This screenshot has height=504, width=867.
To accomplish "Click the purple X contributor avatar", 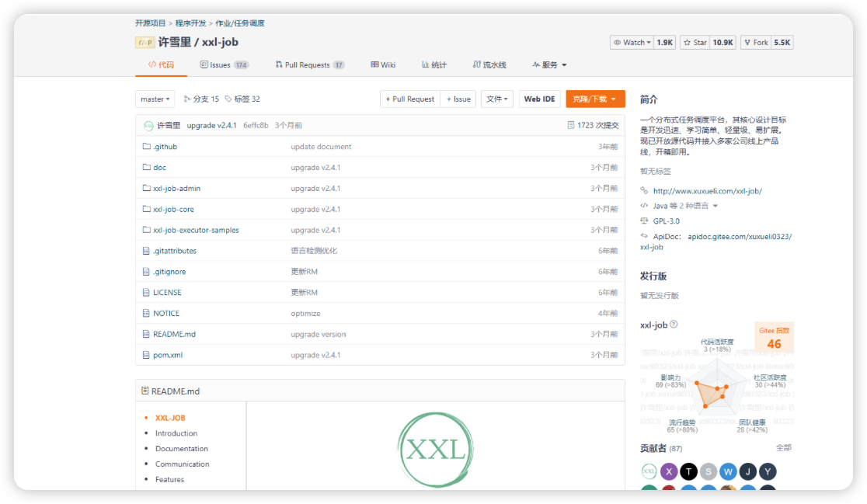I will click(x=669, y=471).
